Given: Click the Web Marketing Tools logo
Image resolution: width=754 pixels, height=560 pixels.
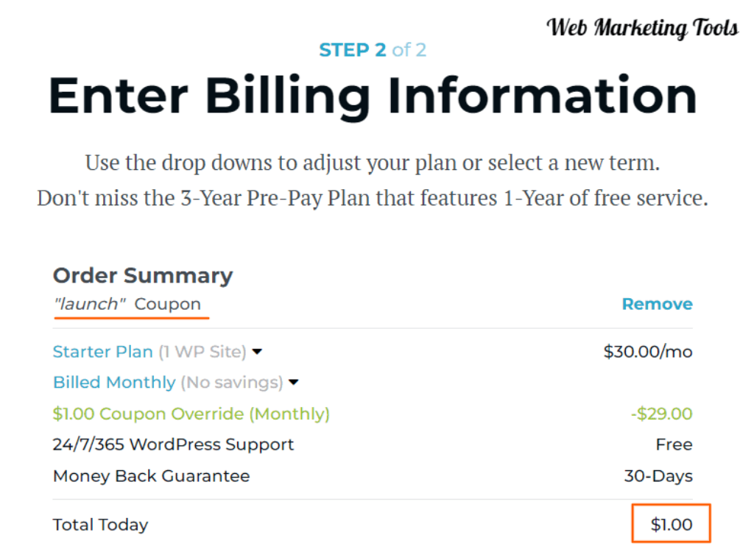Looking at the screenshot, I should click(642, 28).
